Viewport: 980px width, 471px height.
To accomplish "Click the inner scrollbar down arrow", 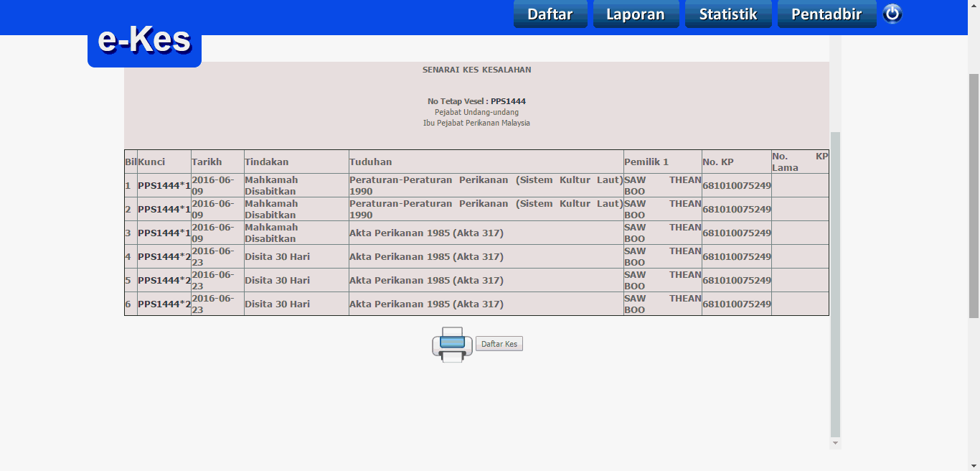I will click(x=835, y=444).
